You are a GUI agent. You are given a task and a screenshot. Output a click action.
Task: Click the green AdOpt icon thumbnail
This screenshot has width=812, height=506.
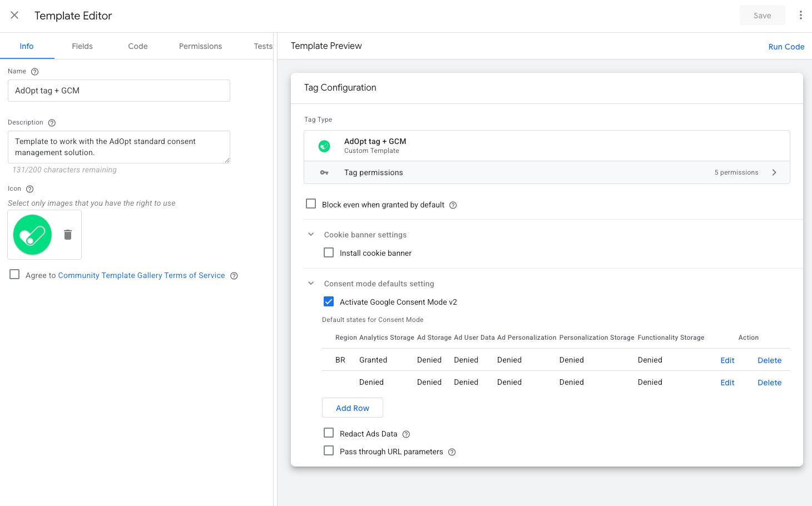point(32,235)
